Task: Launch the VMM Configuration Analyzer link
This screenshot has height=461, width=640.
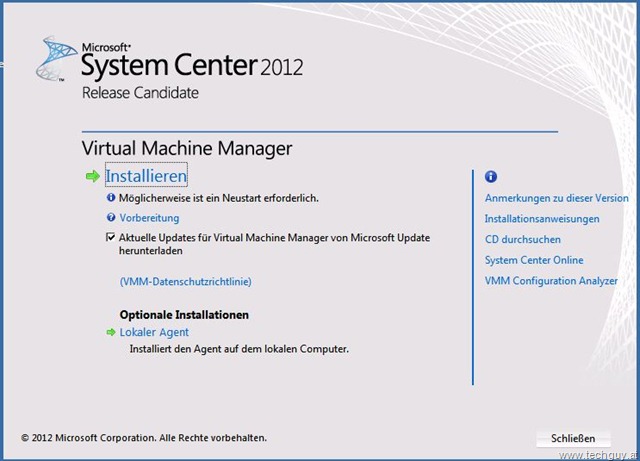Action: 551,281
